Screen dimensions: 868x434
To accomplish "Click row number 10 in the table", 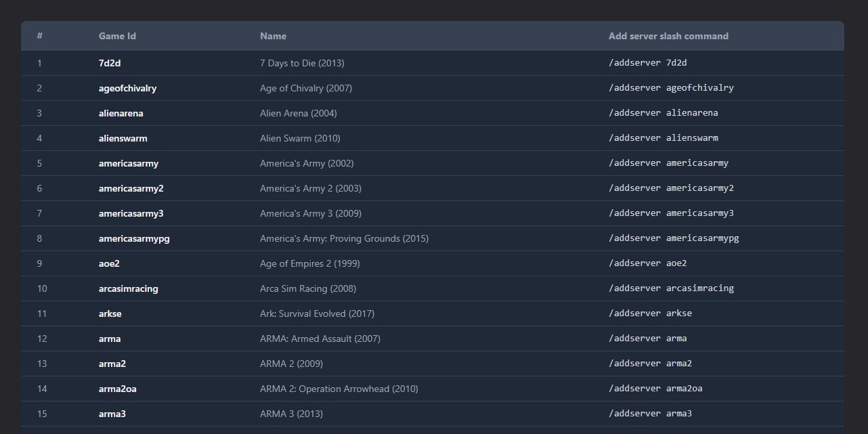I will pos(42,288).
